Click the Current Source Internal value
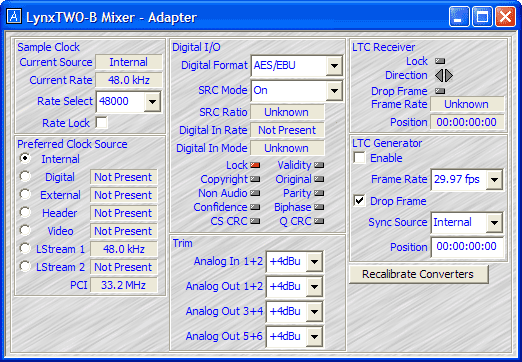This screenshot has width=522, height=362. click(129, 62)
